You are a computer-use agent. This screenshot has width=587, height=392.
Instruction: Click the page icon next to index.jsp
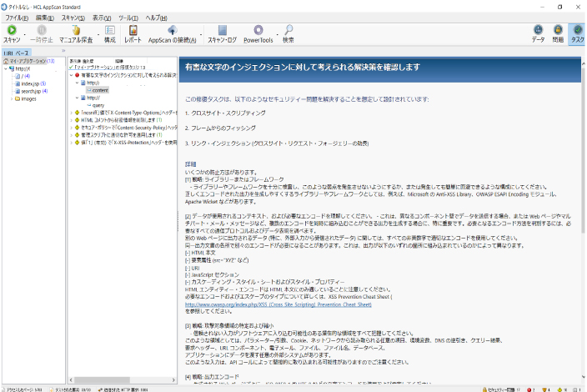pos(18,84)
